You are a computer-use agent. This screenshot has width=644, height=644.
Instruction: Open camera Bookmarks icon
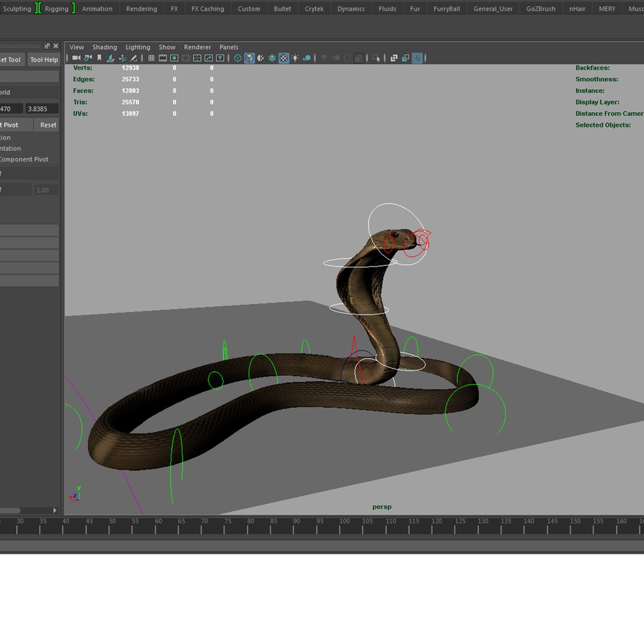click(100, 58)
